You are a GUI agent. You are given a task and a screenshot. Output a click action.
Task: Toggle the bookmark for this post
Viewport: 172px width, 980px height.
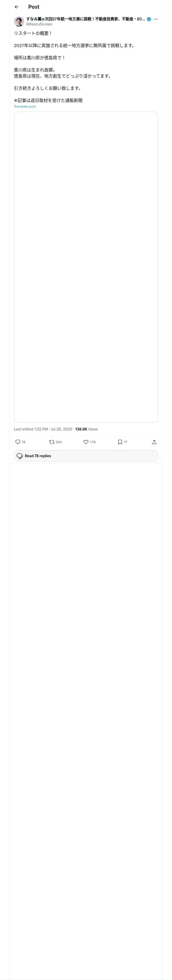click(x=120, y=442)
